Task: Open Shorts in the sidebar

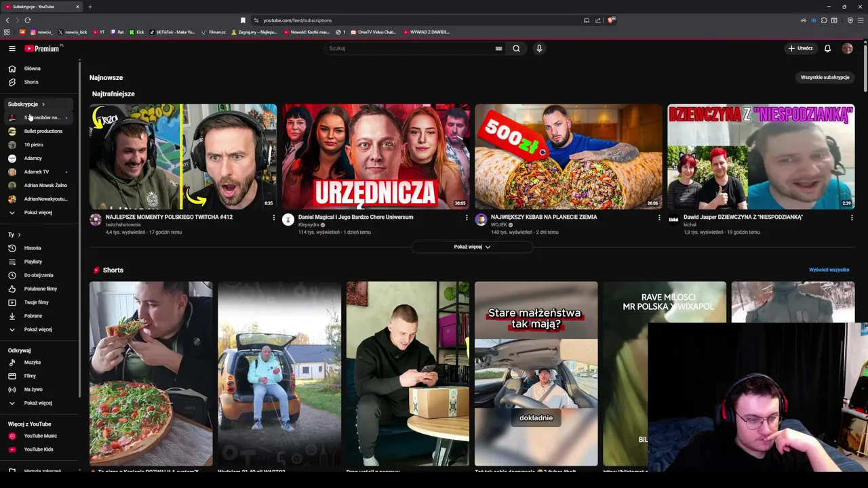Action: click(39, 82)
